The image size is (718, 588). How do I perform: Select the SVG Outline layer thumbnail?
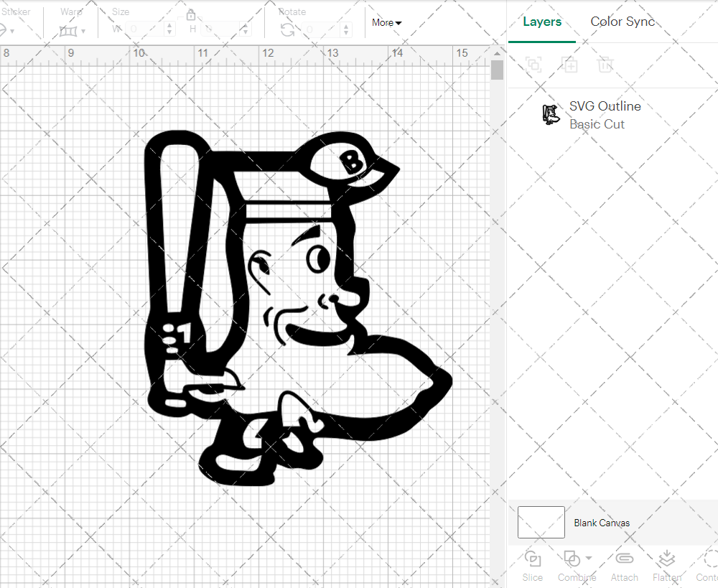tap(550, 115)
